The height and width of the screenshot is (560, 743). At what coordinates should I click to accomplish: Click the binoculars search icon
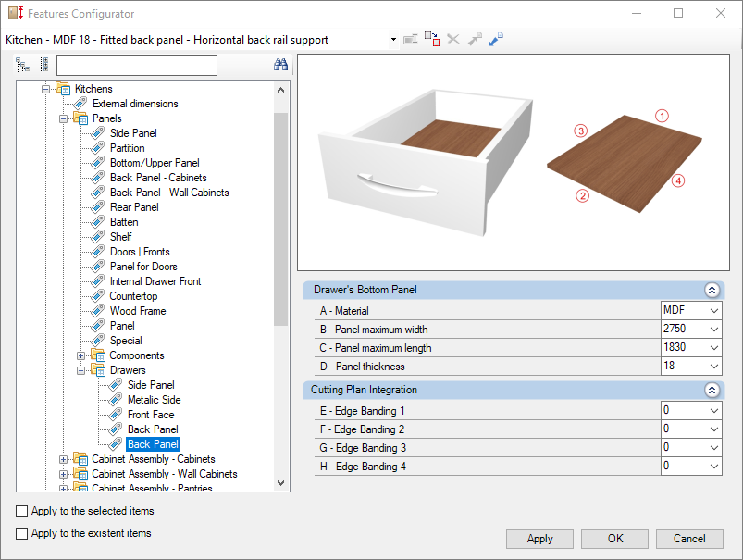pos(280,65)
